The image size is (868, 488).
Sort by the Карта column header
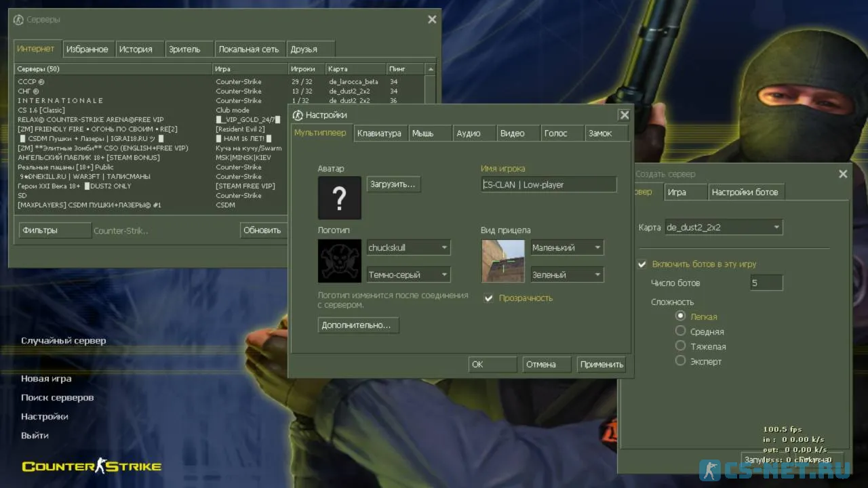tap(355, 69)
